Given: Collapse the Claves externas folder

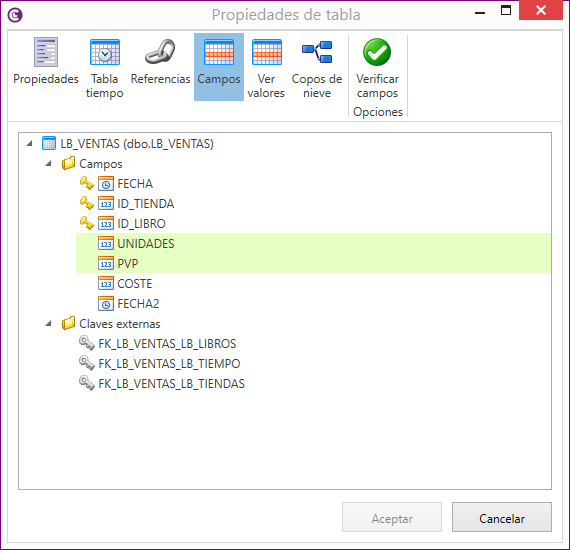Looking at the screenshot, I should (x=48, y=324).
